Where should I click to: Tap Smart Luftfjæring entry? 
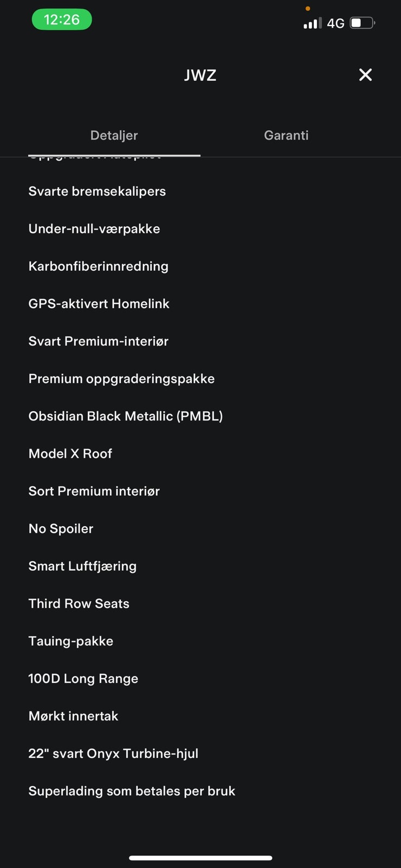coord(82,566)
